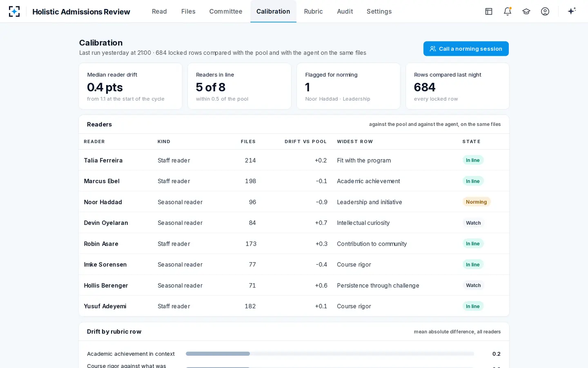The width and height of the screenshot is (588, 368).
Task: Select reader Yusuf Adeyemi
Action: 105,306
